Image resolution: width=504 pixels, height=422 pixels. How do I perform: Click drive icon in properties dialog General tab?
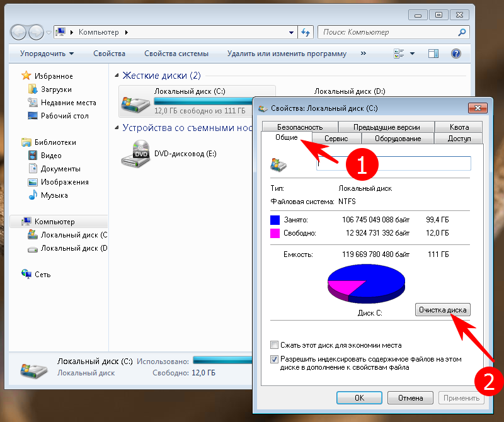(x=278, y=164)
